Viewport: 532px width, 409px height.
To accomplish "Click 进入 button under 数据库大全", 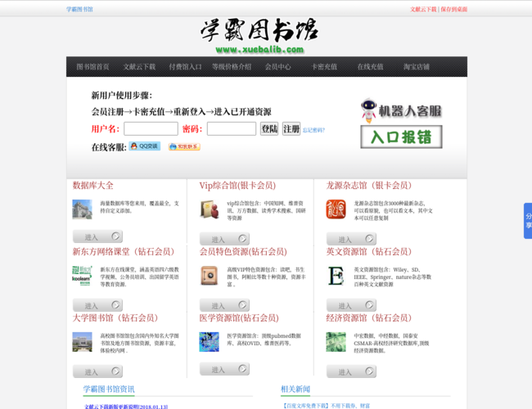I will 97,236.
